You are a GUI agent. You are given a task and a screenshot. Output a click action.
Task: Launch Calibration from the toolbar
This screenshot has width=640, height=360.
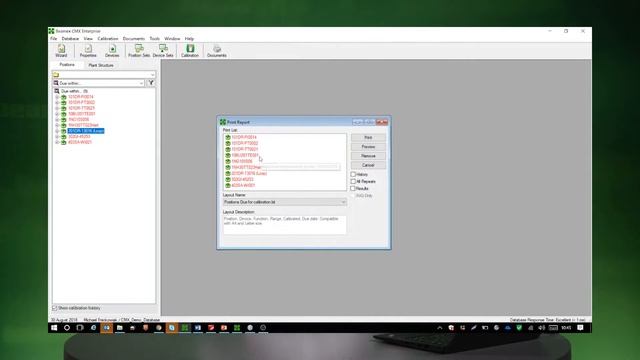coord(190,51)
